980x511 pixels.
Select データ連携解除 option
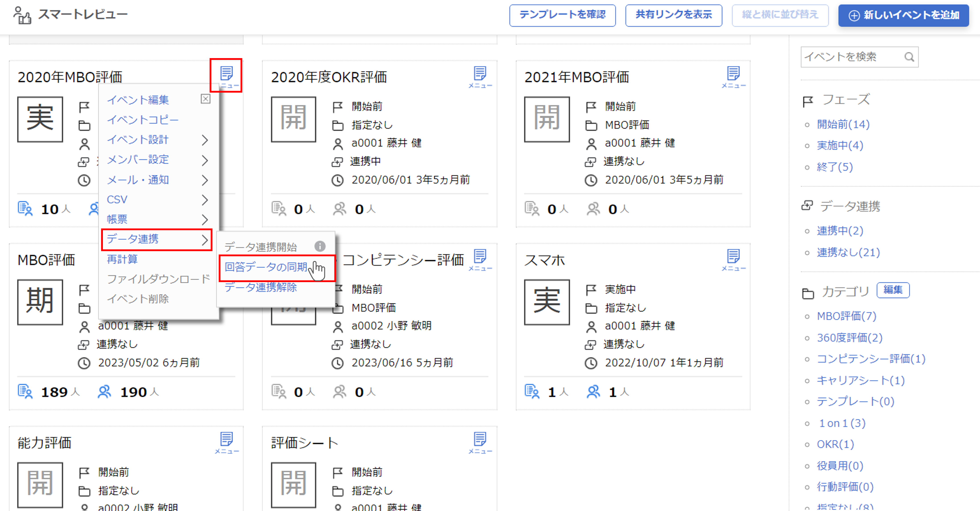(261, 287)
